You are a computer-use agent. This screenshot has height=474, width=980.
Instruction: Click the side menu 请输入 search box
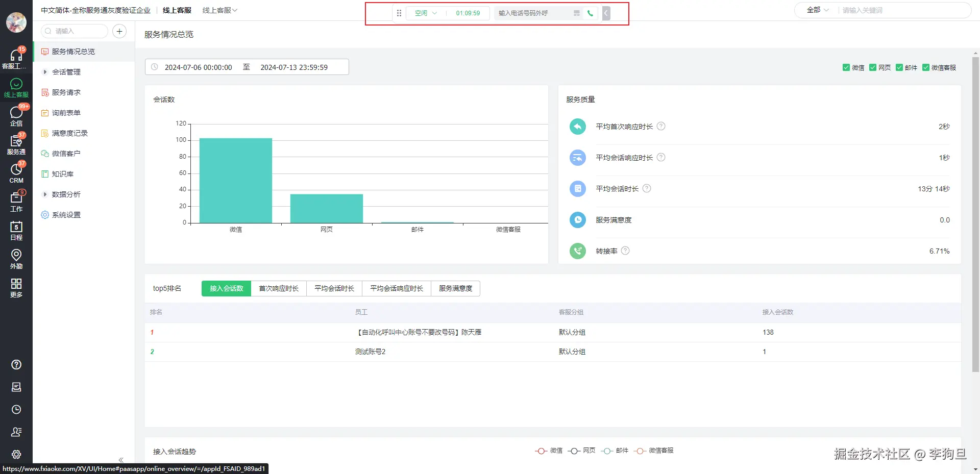pyautogui.click(x=75, y=31)
